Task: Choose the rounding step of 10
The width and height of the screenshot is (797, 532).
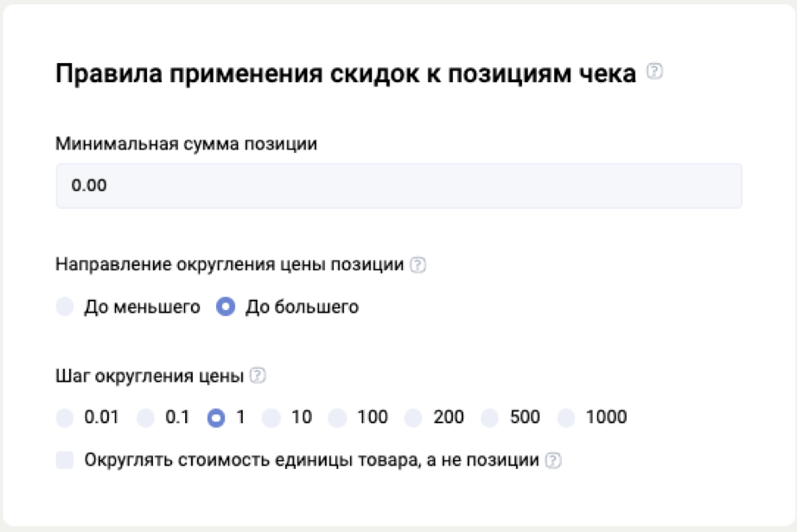Action: tap(272, 418)
